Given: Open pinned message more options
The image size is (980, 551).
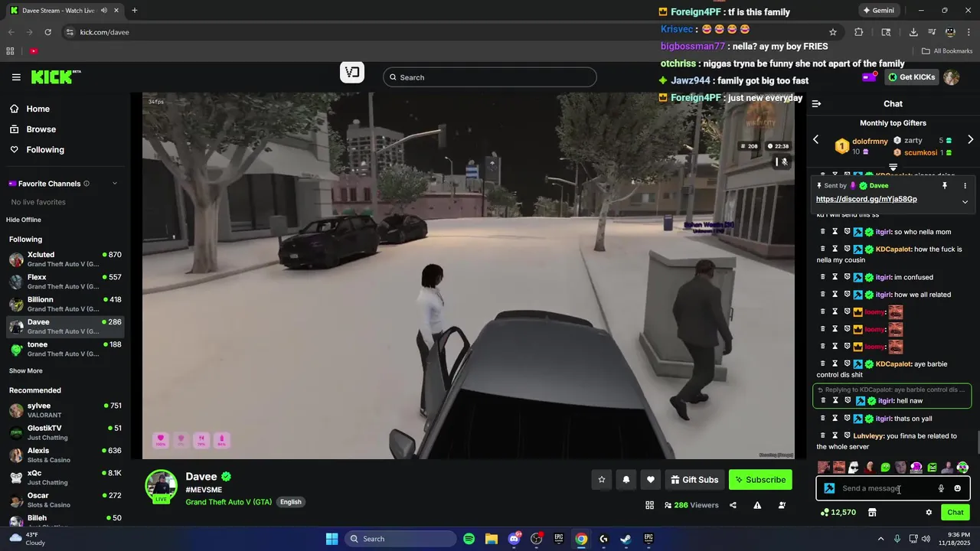Looking at the screenshot, I should [965, 186].
